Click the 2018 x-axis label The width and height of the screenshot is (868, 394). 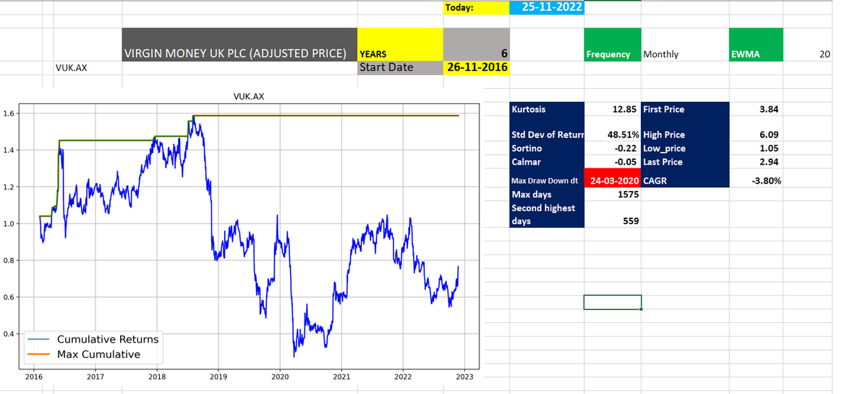coord(157,377)
